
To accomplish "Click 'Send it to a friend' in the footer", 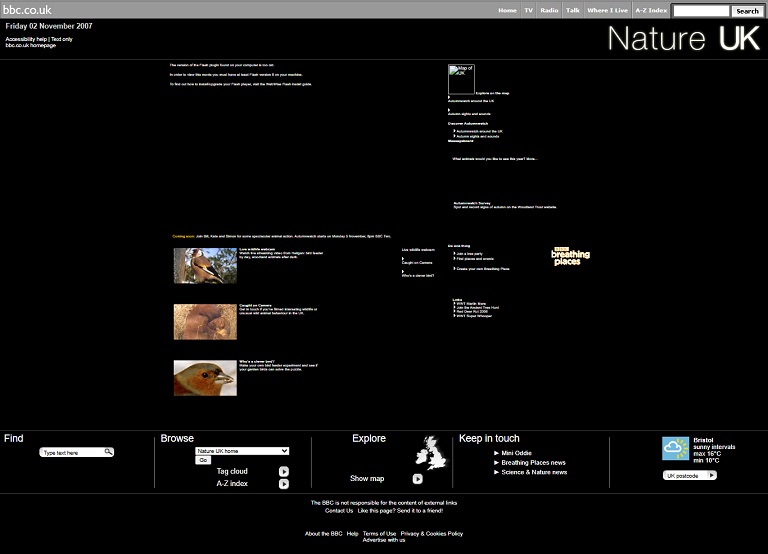I will coord(420,511).
